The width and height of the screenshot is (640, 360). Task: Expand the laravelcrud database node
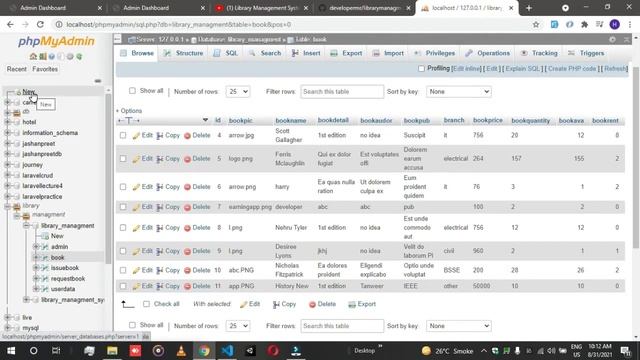click(7, 176)
